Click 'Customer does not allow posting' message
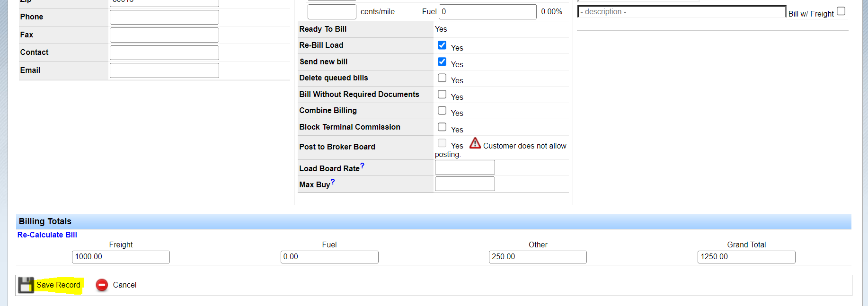 pyautogui.click(x=501, y=150)
